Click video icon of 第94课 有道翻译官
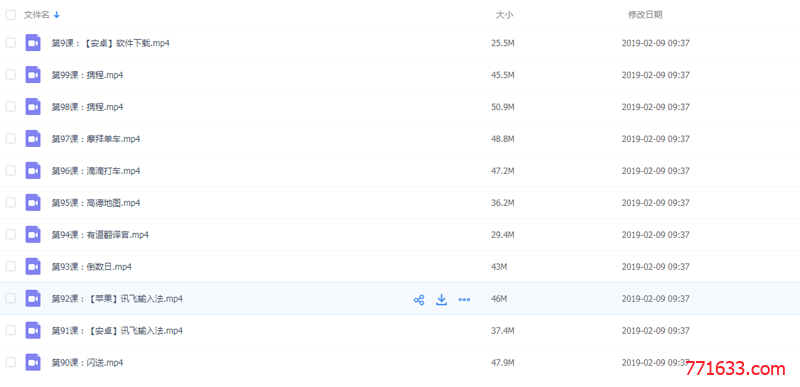Screen dimensions: 800x387 tap(33, 235)
